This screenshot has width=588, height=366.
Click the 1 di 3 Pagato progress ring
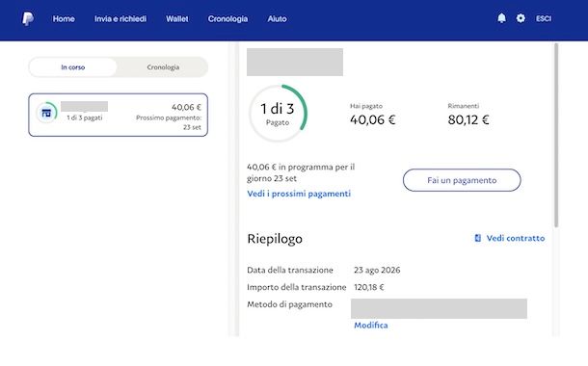coord(278,114)
